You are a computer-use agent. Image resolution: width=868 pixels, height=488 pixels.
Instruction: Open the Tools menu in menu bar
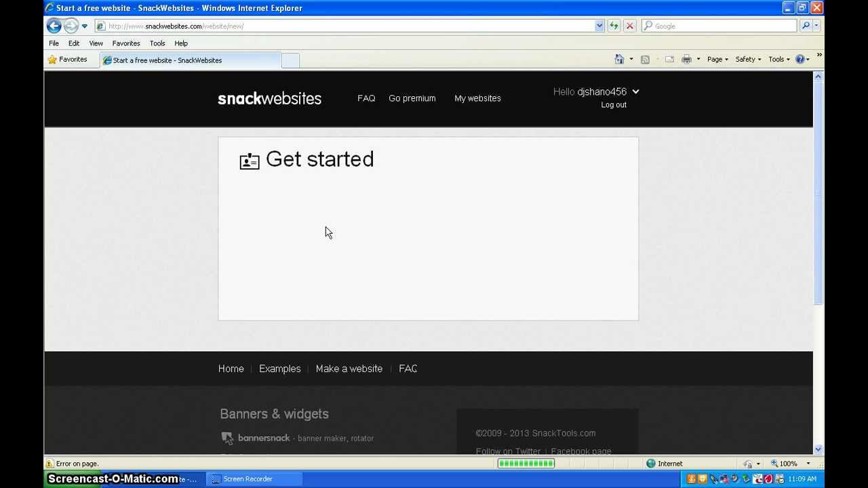point(157,43)
